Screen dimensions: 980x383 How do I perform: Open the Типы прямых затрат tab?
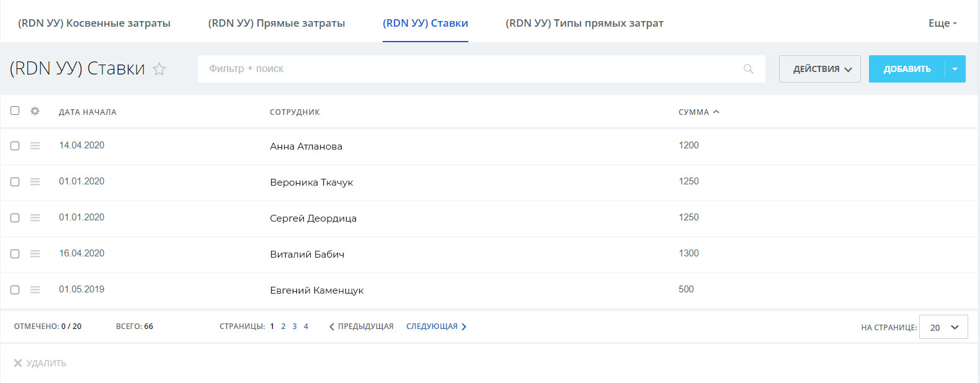[x=584, y=23]
